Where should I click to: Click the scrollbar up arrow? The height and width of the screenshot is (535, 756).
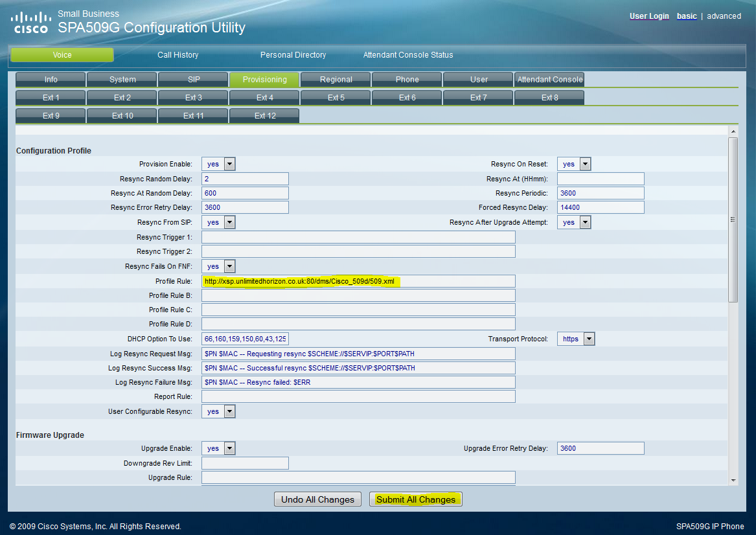[x=733, y=131]
